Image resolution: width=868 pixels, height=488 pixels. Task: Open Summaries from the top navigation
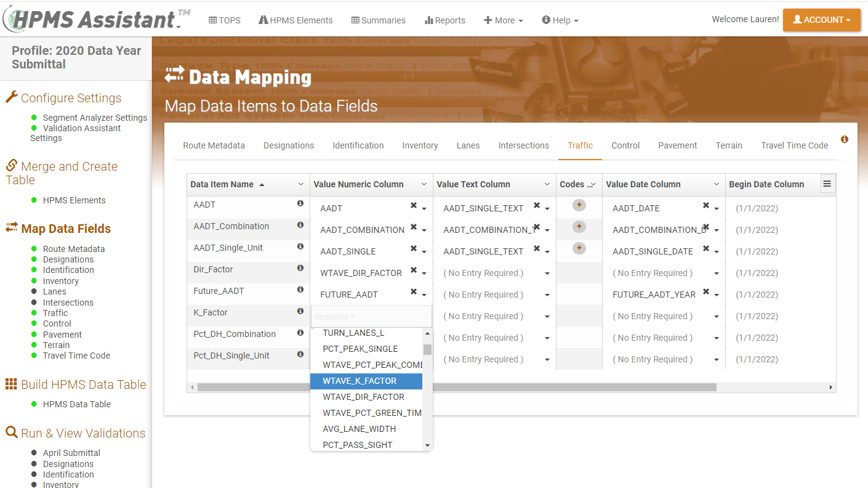click(x=378, y=20)
